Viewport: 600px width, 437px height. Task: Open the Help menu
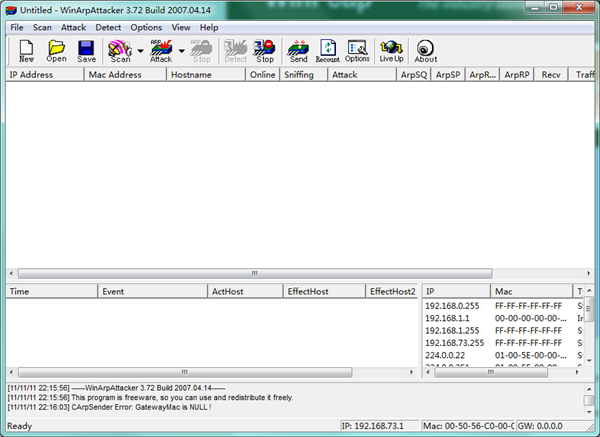(209, 28)
